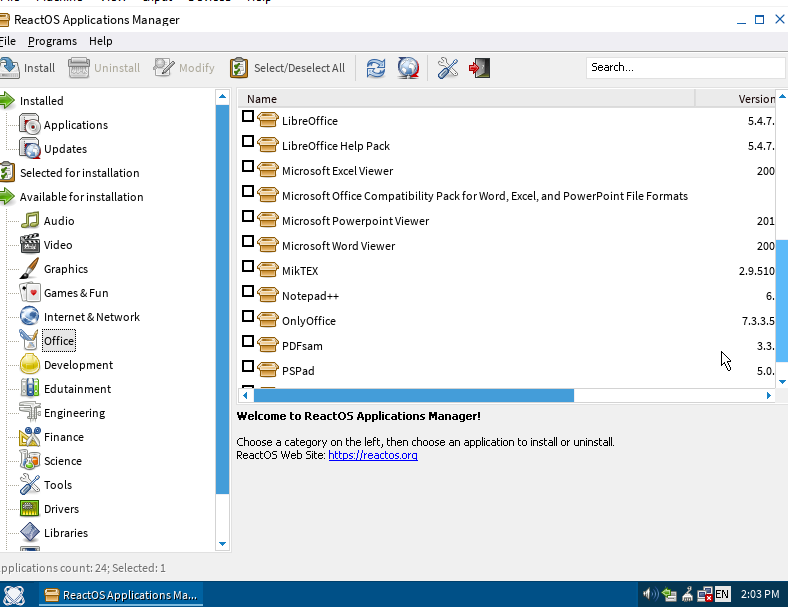Viewport: 788px width, 607px height.
Task: Select the Updates category icon
Action: (30, 149)
